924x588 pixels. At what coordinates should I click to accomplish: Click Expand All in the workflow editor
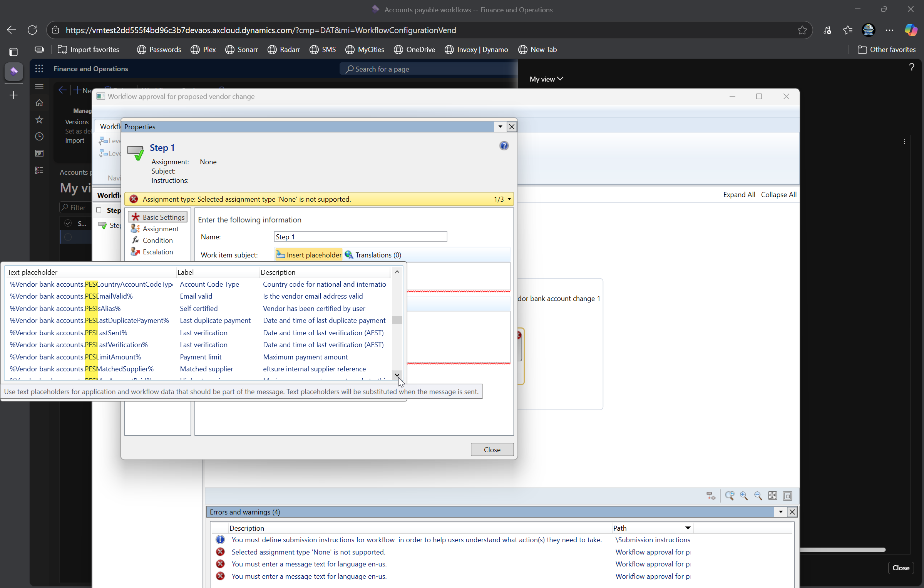pos(739,194)
